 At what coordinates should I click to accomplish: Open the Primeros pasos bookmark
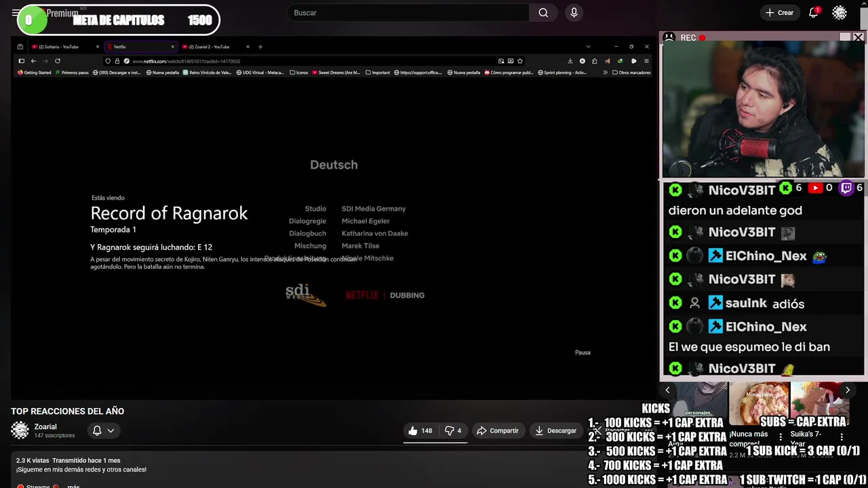click(x=72, y=73)
